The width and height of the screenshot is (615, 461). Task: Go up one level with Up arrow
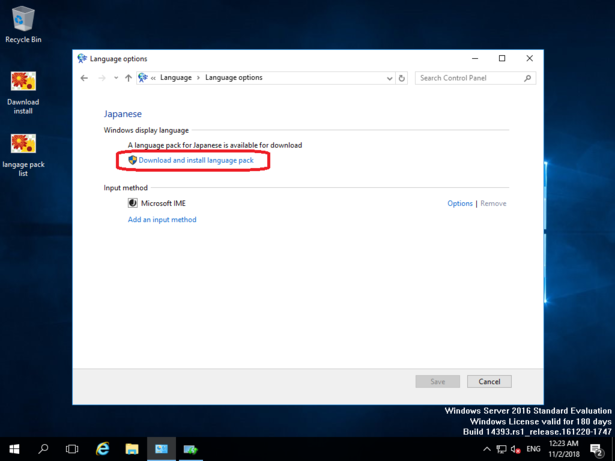[x=128, y=78]
